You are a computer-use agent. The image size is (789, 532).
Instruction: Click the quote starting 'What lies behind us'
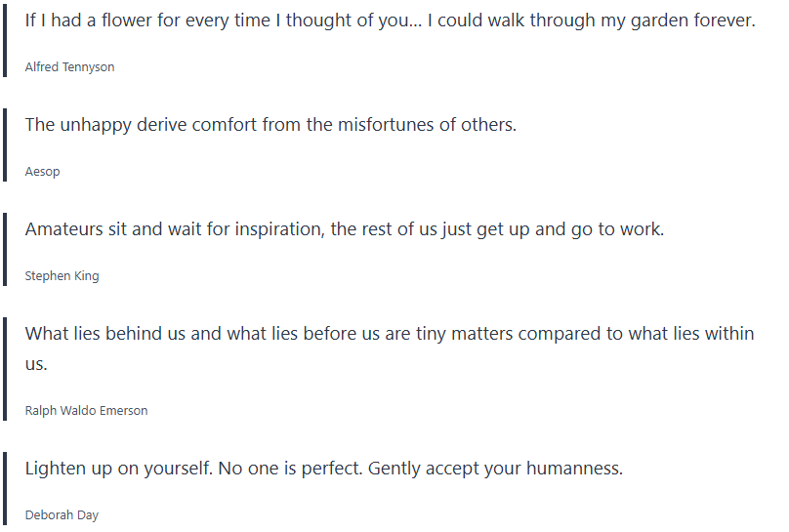(x=390, y=334)
